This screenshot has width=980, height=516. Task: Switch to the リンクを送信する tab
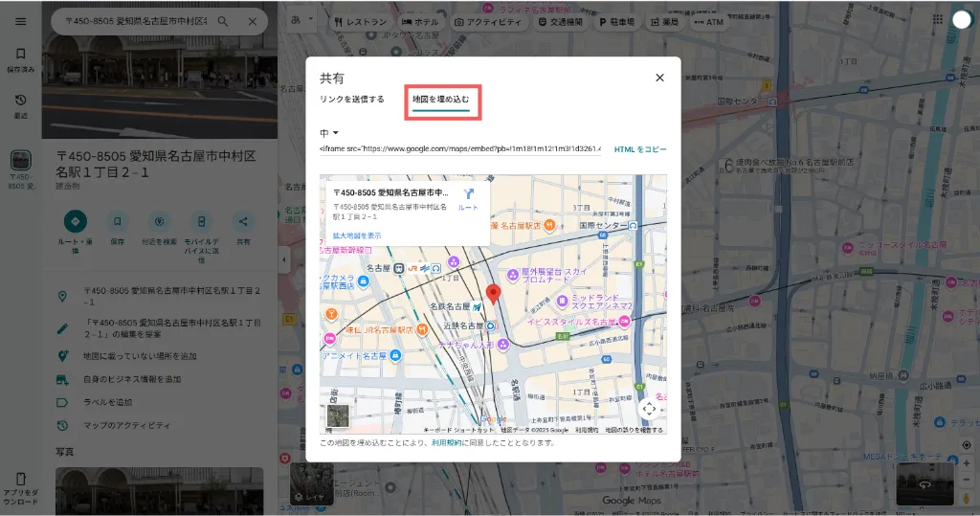pyautogui.click(x=352, y=100)
